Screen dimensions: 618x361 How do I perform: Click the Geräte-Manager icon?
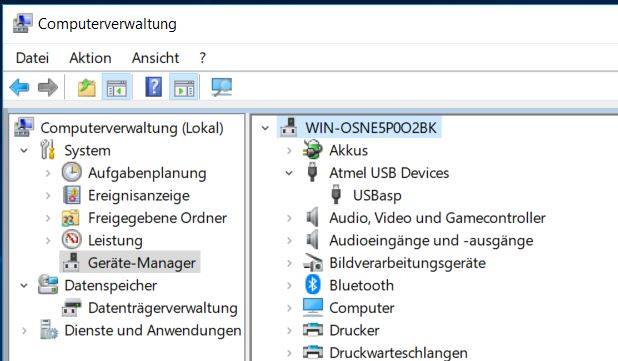coord(72,262)
